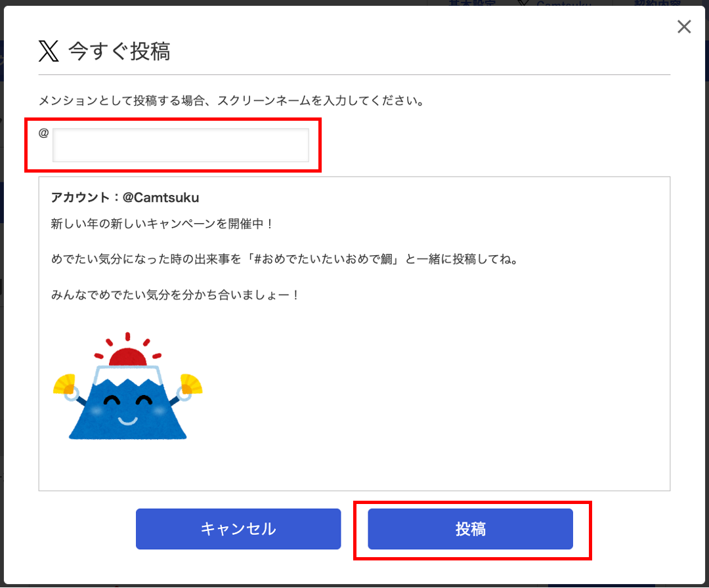Click the 契約内容 tab behind the dialog
The height and width of the screenshot is (588, 709).
click(x=657, y=3)
